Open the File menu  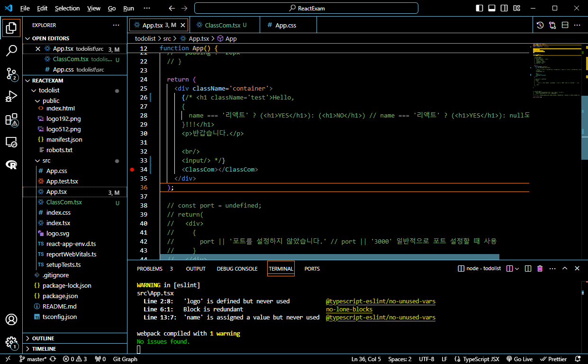pyautogui.click(x=25, y=8)
